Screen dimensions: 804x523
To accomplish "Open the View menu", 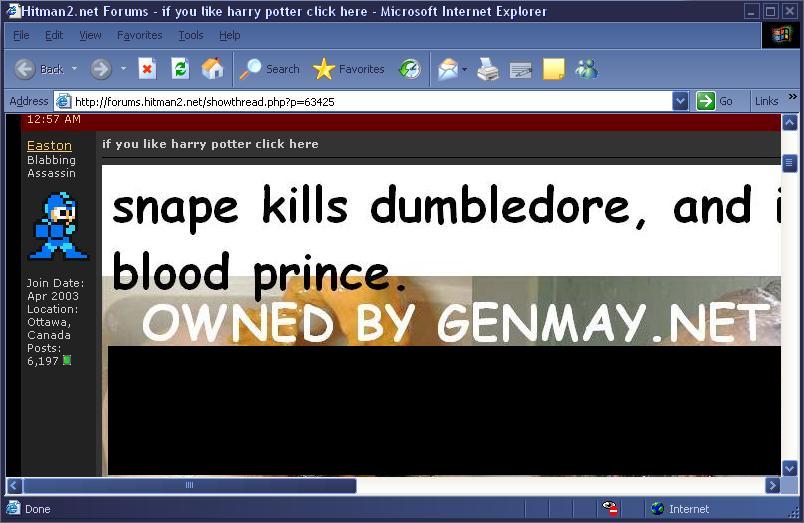I will (90, 35).
